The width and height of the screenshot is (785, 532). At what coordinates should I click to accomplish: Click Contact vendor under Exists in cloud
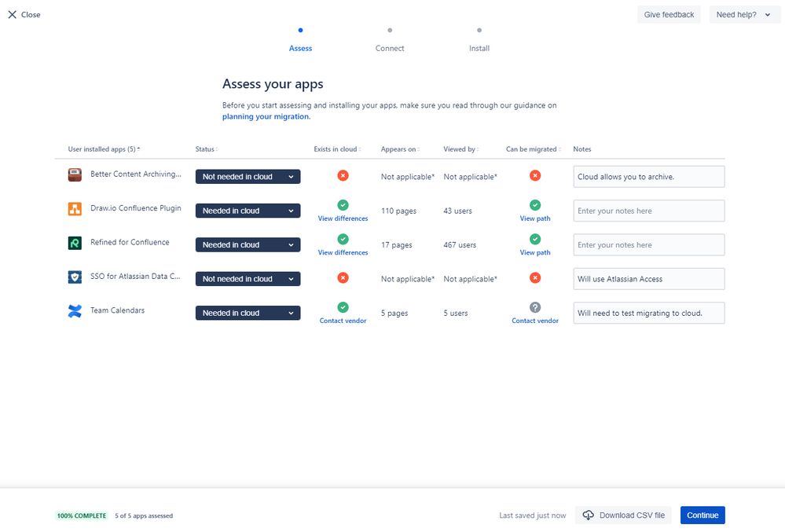343,321
